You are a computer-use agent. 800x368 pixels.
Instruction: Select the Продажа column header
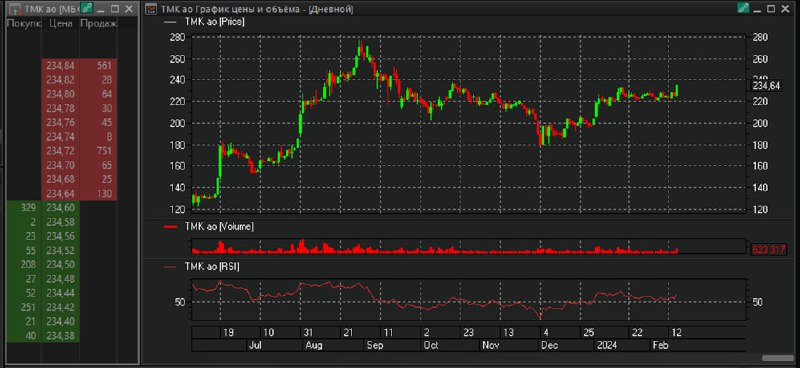(99, 23)
